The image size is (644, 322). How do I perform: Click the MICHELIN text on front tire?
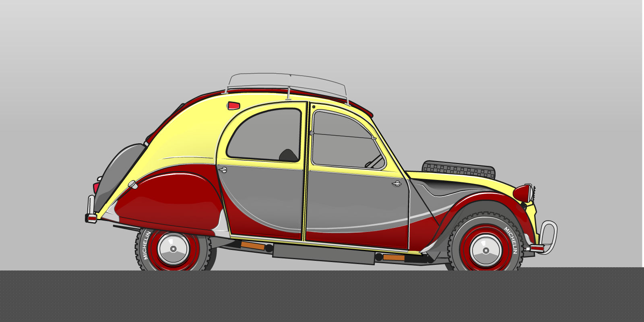click(511, 240)
